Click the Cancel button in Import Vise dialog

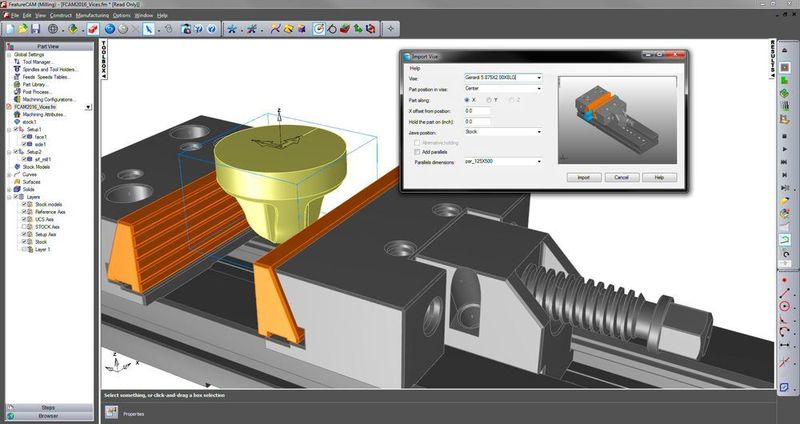point(620,177)
